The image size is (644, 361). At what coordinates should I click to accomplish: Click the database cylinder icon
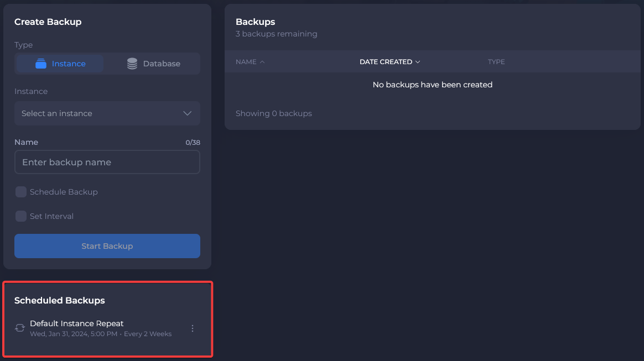coord(132,63)
